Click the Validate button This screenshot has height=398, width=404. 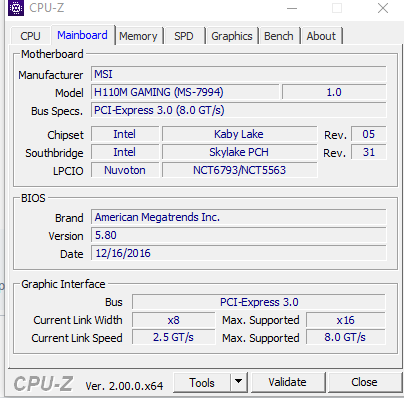click(x=287, y=382)
